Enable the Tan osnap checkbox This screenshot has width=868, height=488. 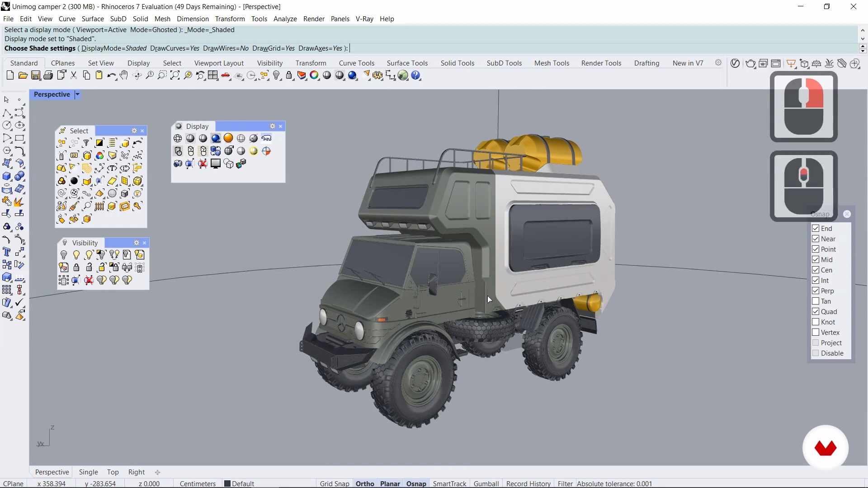pyautogui.click(x=816, y=301)
